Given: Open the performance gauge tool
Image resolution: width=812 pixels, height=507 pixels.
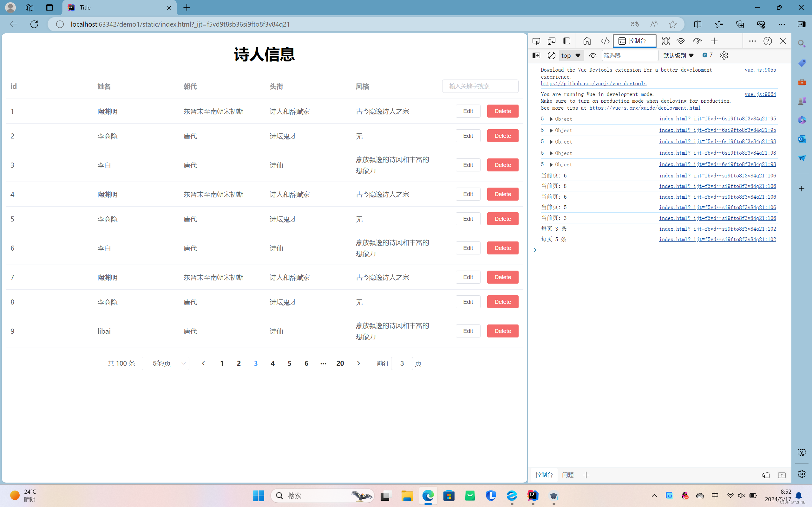Looking at the screenshot, I should tap(697, 41).
